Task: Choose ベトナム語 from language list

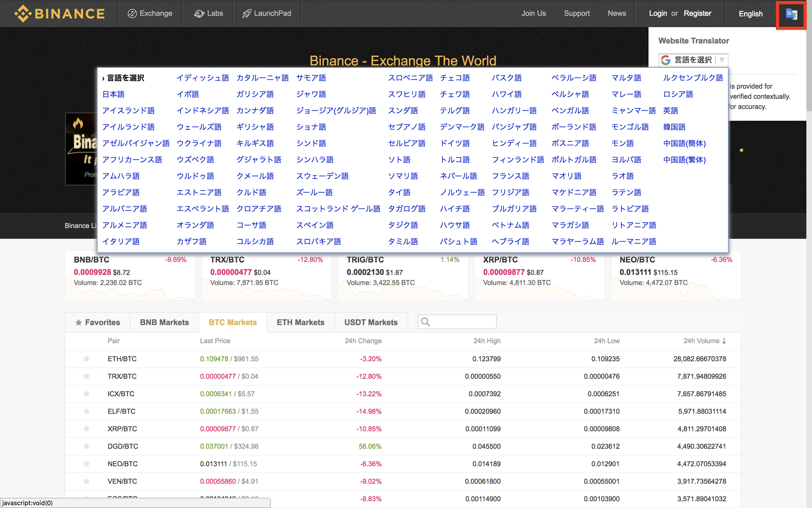Action: coord(510,225)
